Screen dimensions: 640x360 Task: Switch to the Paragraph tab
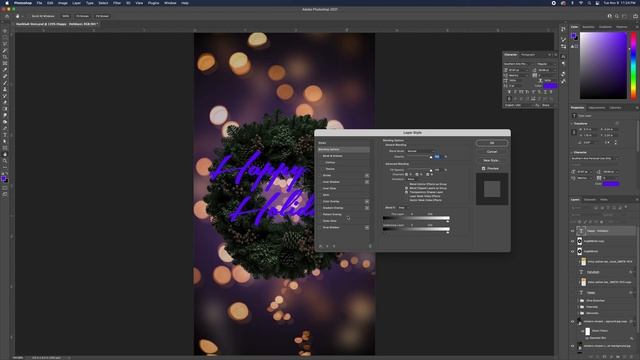(x=528, y=55)
